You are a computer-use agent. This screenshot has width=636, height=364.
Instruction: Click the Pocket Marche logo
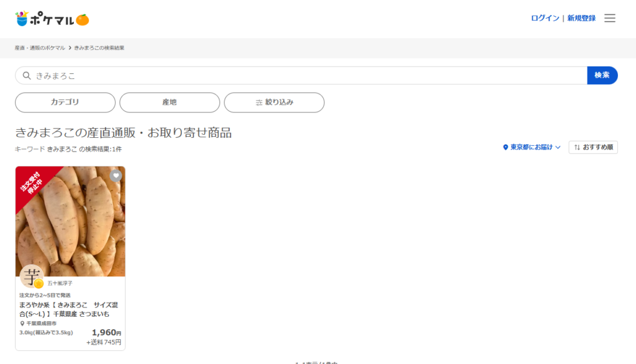[52, 19]
